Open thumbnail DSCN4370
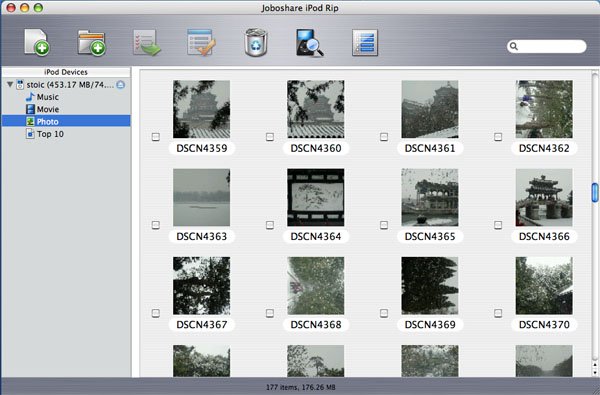The height and width of the screenshot is (395, 600). (544, 286)
